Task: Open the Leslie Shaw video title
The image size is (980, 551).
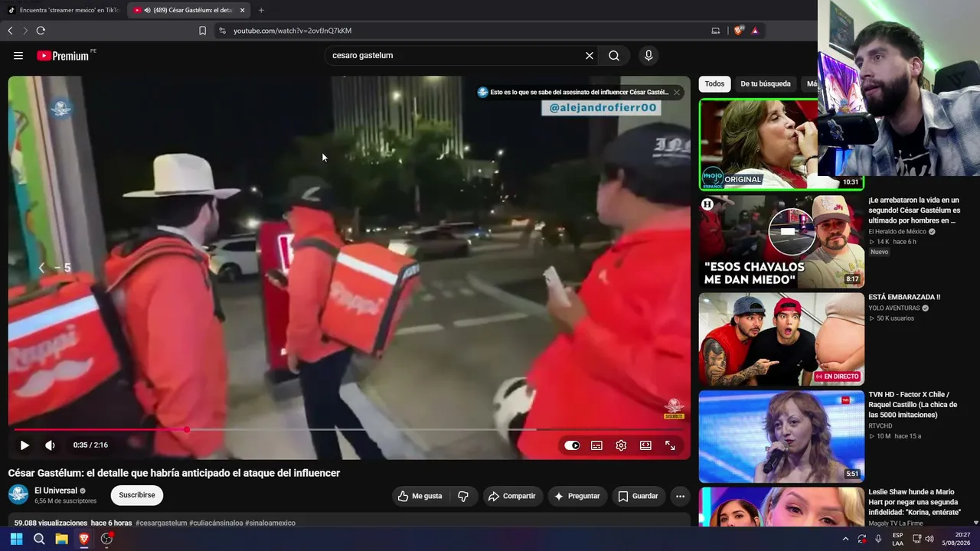Action: [914, 502]
